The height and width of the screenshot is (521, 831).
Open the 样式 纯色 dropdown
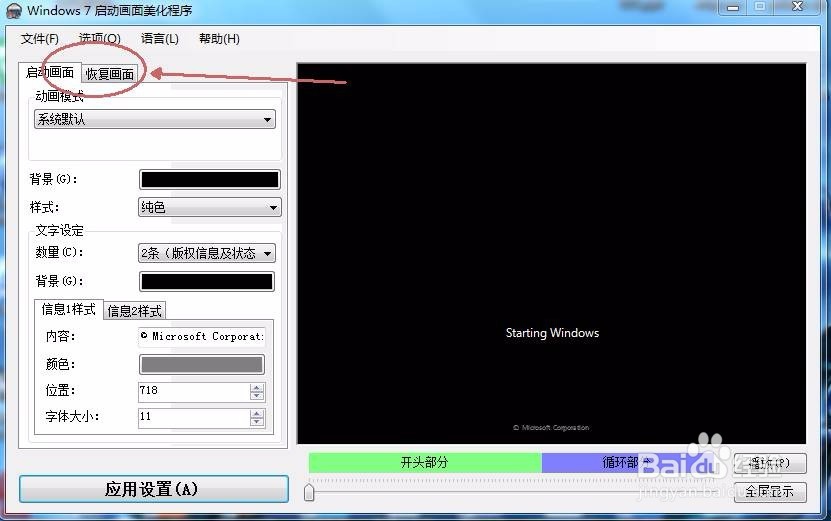point(209,207)
